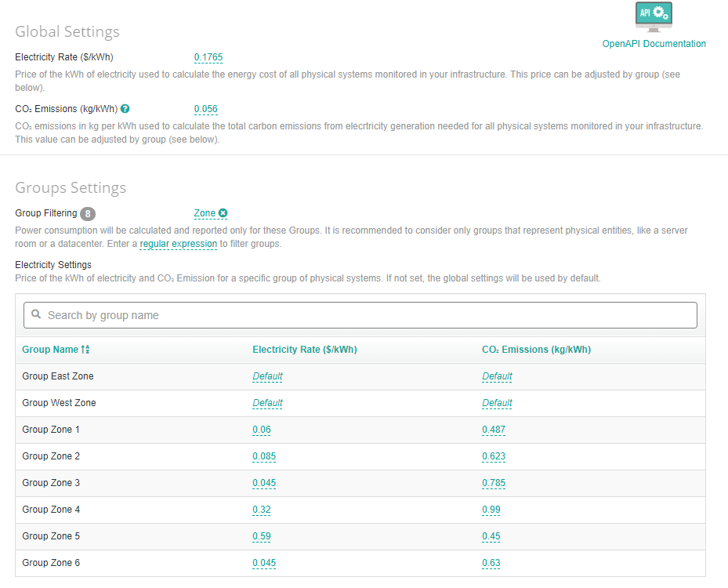Click the CO₂ Emissions help question mark icon
The height and width of the screenshot is (588, 728).
pos(125,108)
